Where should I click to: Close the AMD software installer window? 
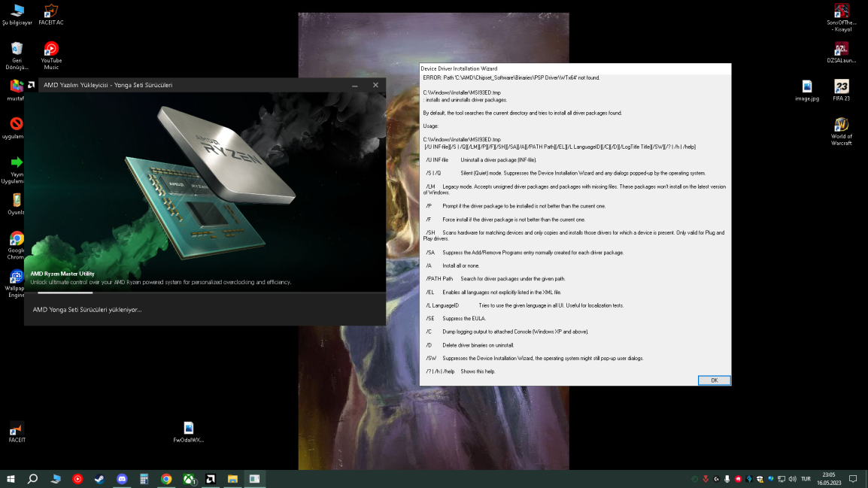point(375,85)
